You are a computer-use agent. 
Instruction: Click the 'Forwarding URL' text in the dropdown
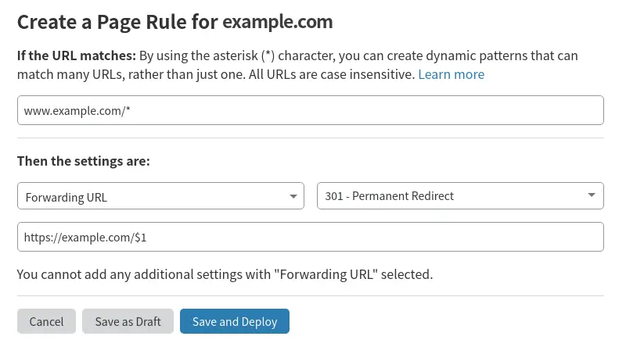67,197
